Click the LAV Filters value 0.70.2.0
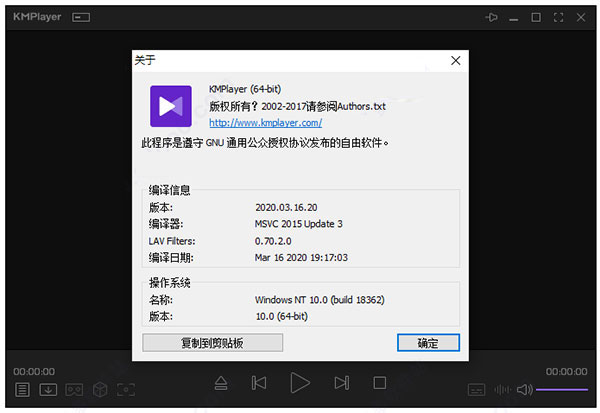600x413 pixels. tap(273, 241)
